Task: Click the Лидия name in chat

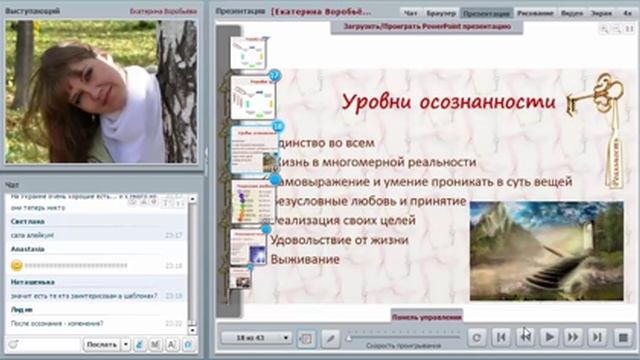Action: pyautogui.click(x=22, y=309)
